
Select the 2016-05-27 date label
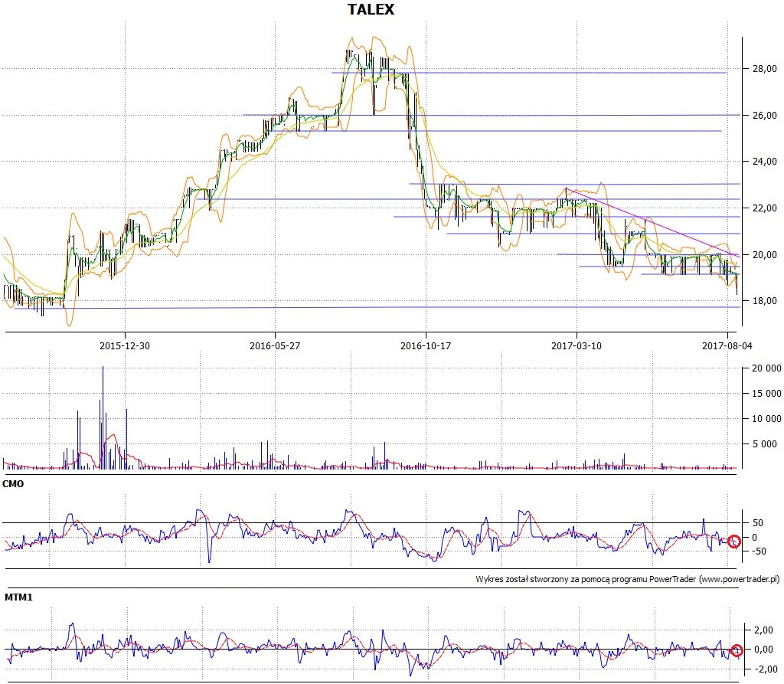(275, 345)
